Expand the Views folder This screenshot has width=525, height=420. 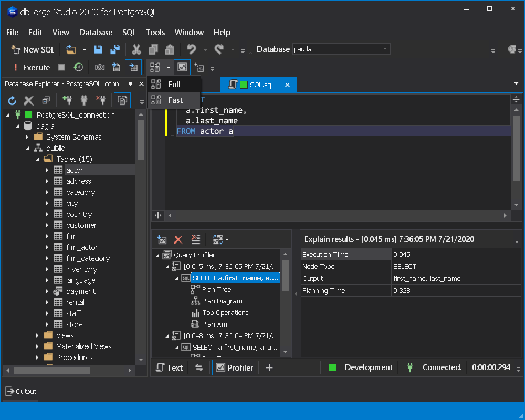[x=37, y=335]
